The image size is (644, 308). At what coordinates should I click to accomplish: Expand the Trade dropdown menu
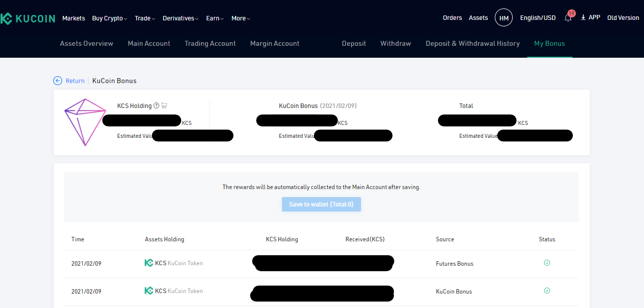(x=145, y=18)
